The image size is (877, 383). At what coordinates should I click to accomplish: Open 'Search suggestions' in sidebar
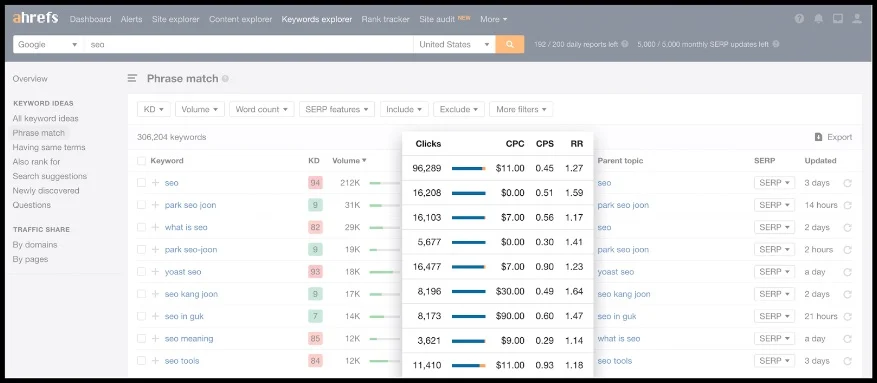point(50,176)
